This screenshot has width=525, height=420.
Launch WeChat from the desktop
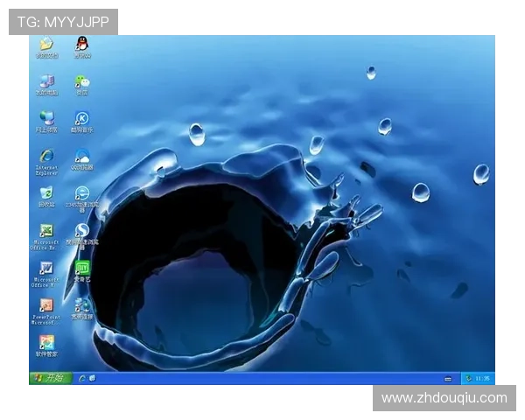[82, 82]
